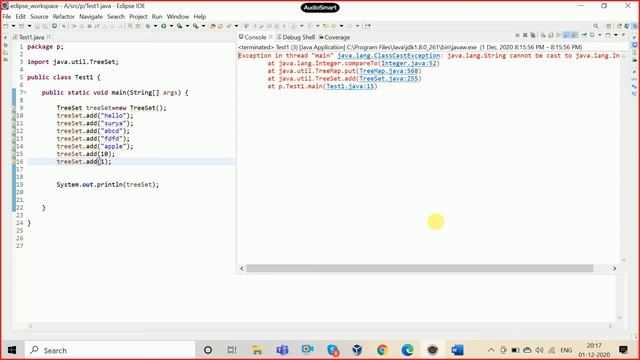Toggle Show Console on standard error change
The height and width of the screenshot is (360, 640).
[x=573, y=35]
